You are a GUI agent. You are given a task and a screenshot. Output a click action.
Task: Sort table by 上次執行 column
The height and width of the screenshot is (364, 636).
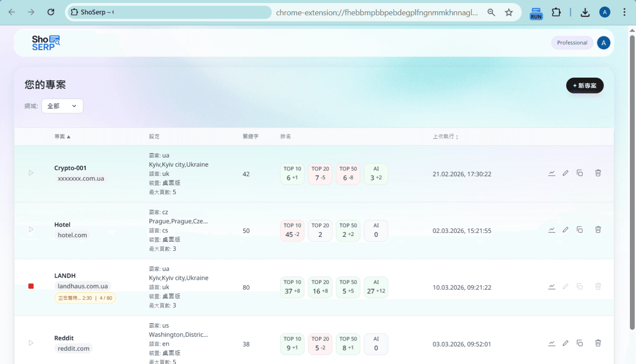445,136
